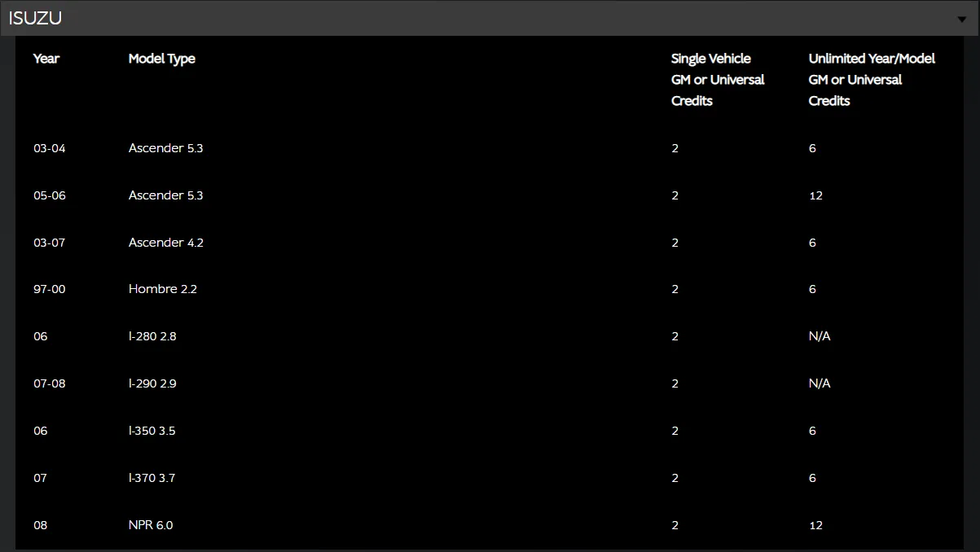The width and height of the screenshot is (980, 552).
Task: Select year 06 in I-350 row
Action: tap(41, 431)
